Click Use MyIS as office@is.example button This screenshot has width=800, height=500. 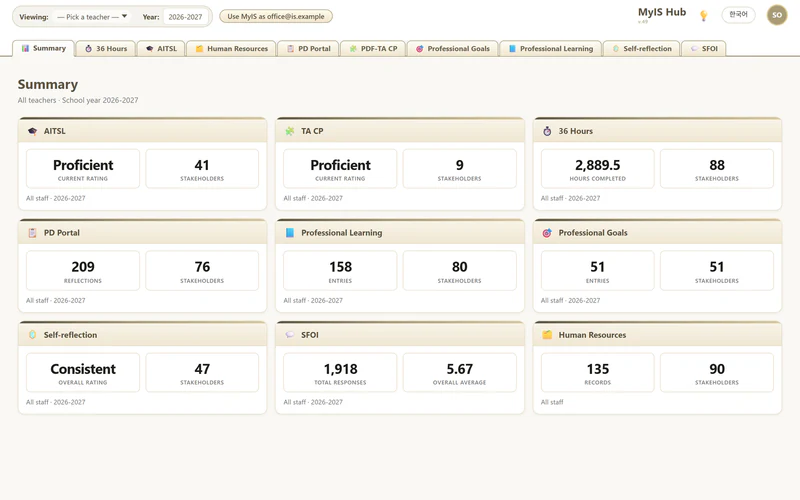click(276, 16)
